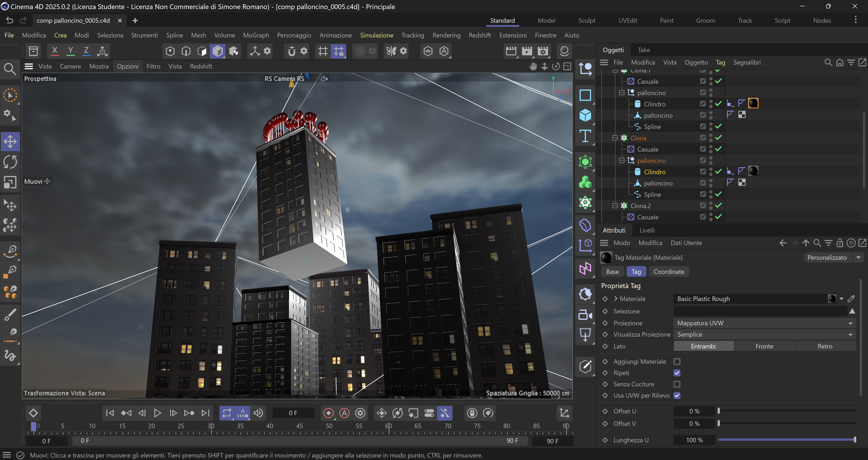Switch to the Coordinate tab

[x=668, y=272]
